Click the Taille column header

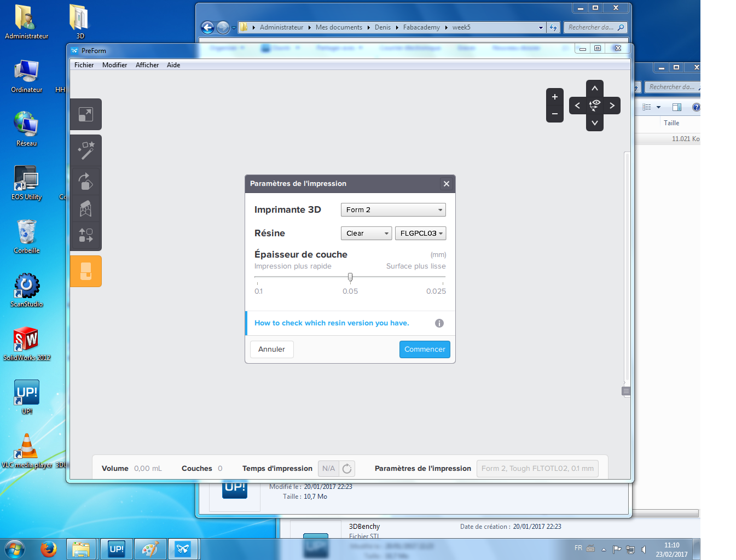(671, 123)
